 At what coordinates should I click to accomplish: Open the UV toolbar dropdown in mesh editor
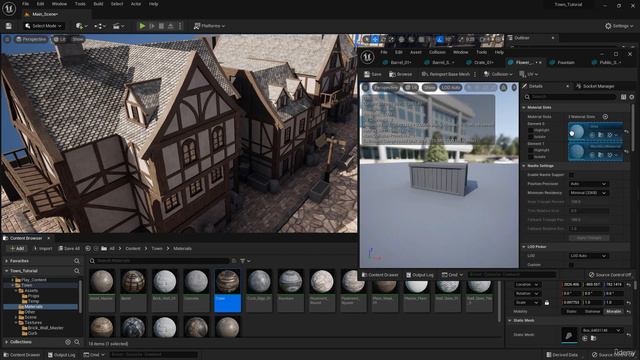pos(529,74)
